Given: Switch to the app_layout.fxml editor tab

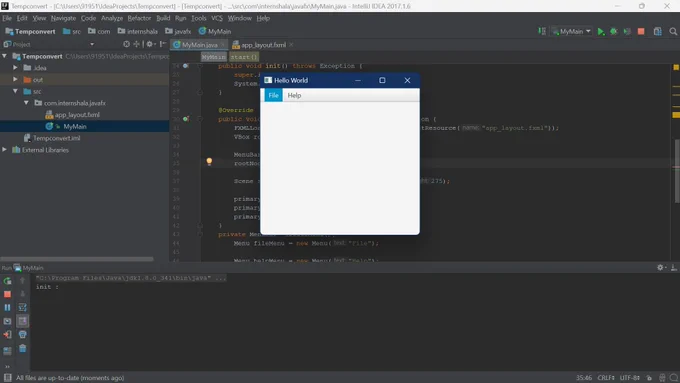Looking at the screenshot, I should coord(263,45).
